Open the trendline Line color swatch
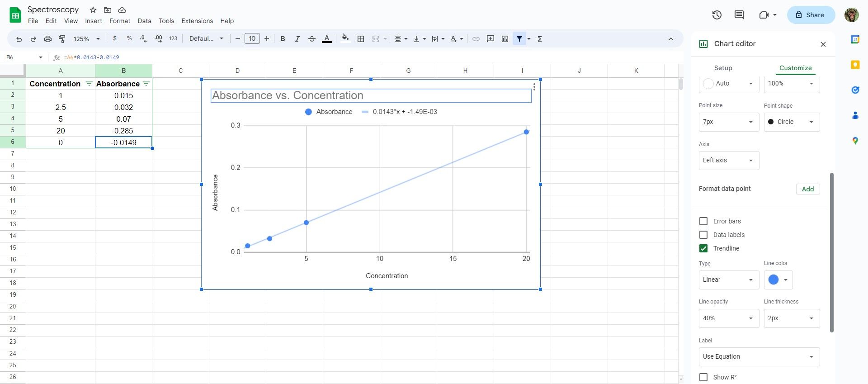Image resolution: width=868 pixels, height=384 pixels. [778, 280]
